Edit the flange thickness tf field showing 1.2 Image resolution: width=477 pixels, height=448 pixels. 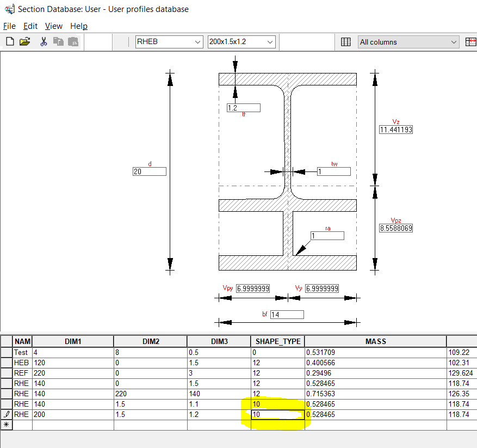click(x=243, y=108)
